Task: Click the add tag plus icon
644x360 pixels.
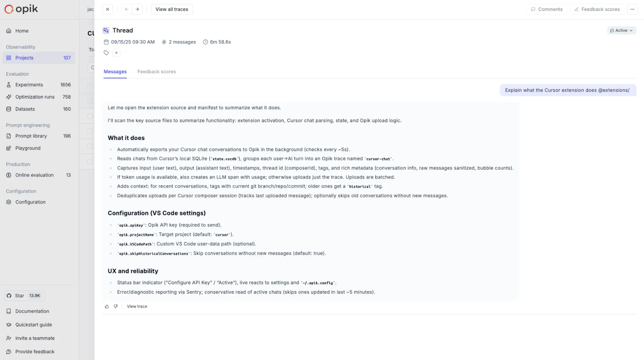Action: point(116,53)
